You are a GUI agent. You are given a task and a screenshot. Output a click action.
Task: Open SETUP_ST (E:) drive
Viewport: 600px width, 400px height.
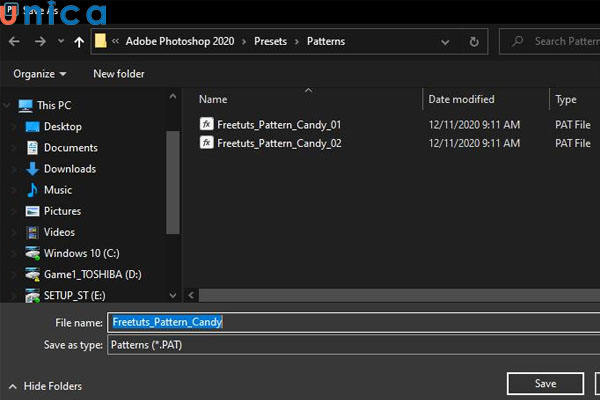pos(75,295)
